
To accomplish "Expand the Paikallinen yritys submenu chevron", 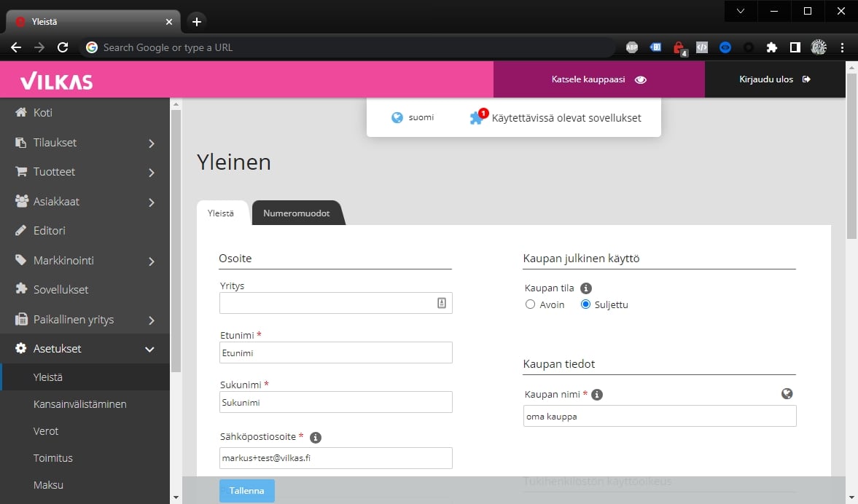I will pos(152,320).
